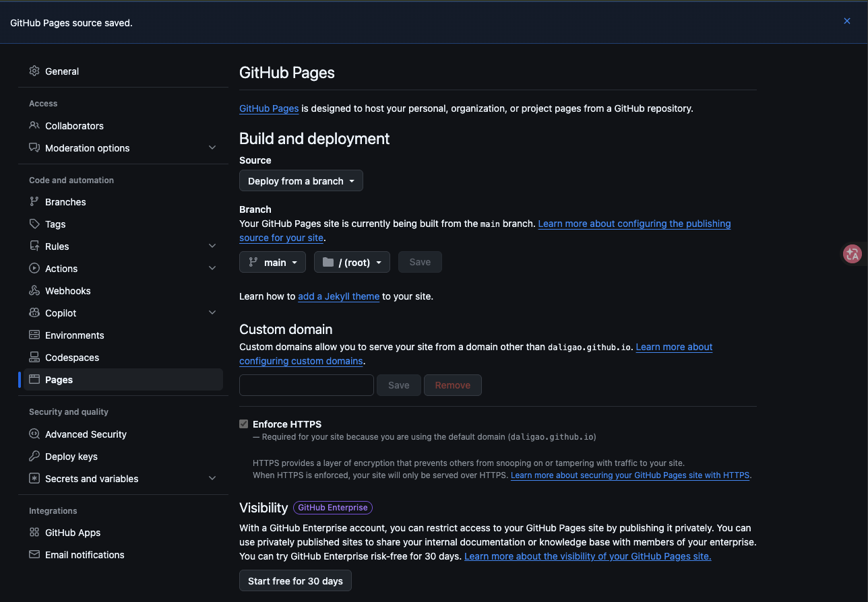Viewport: 868px width, 602px height.
Task: Expand the Rules section chevron
Action: 212,246
